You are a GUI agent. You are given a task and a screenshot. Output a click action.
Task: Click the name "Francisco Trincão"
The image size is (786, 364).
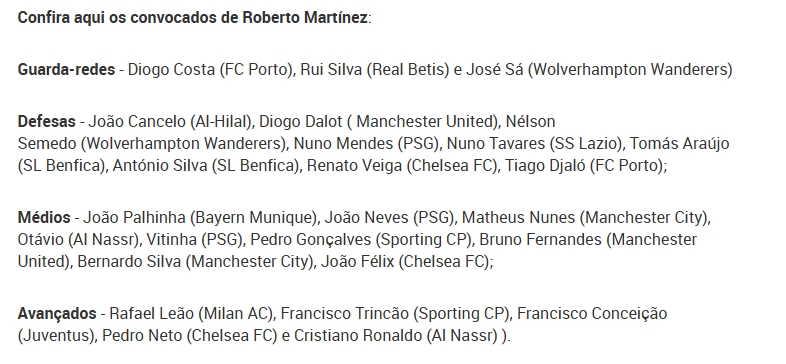pyautogui.click(x=344, y=313)
